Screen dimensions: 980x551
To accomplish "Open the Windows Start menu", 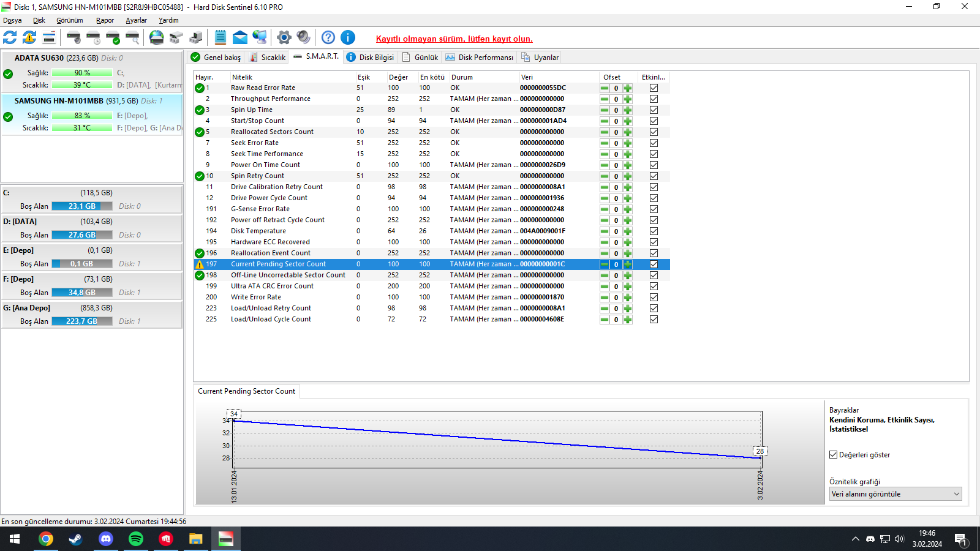I will 15,539.
